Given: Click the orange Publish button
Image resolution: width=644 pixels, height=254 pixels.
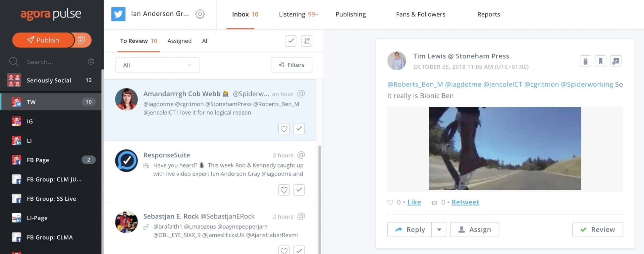Looking at the screenshot, I should coord(43,40).
